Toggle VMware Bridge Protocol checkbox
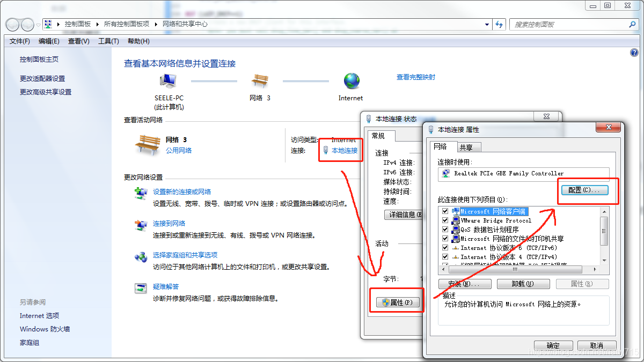Screen dimensions: 644x362 pyautogui.click(x=445, y=220)
